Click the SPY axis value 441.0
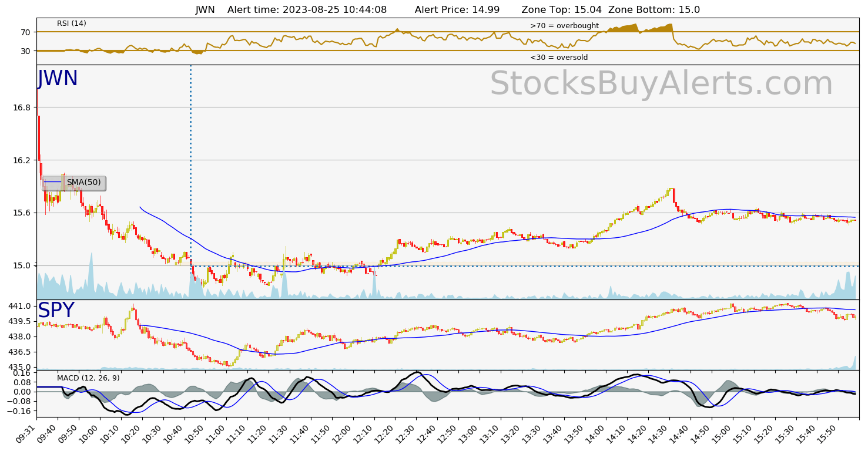Viewport: 868px width, 451px height. pyautogui.click(x=20, y=306)
